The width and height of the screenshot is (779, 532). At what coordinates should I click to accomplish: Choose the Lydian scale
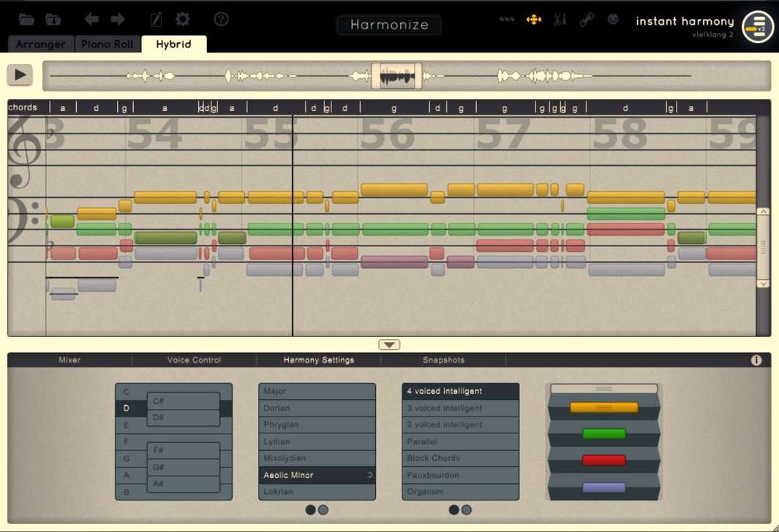click(317, 441)
